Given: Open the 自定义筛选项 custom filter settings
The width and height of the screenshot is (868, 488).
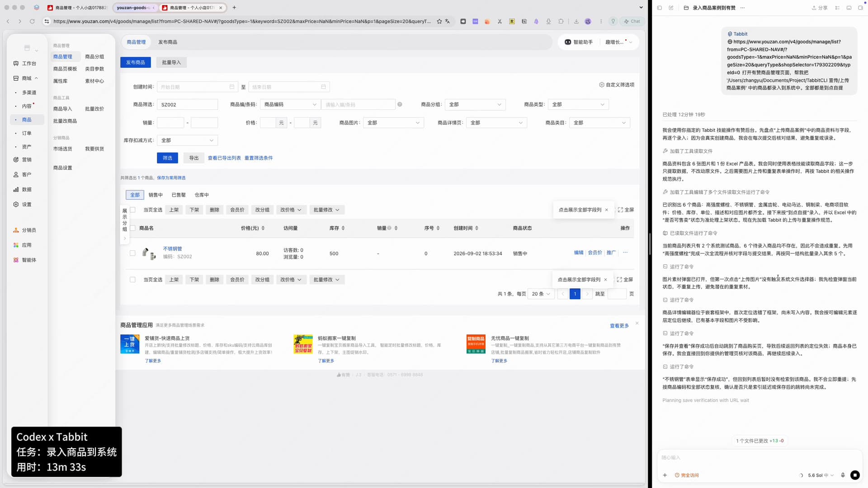Looking at the screenshot, I should click(617, 84).
